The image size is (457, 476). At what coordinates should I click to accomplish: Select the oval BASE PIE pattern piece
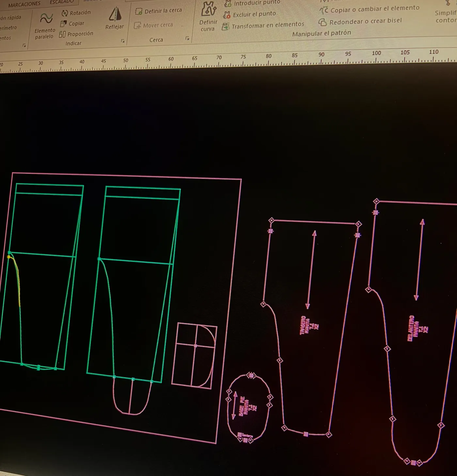249,408
